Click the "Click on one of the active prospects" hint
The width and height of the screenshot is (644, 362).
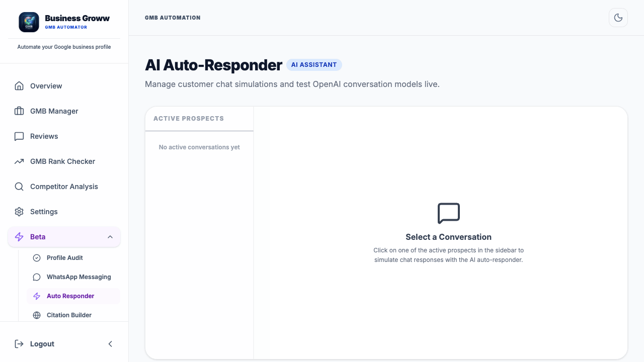click(x=449, y=255)
